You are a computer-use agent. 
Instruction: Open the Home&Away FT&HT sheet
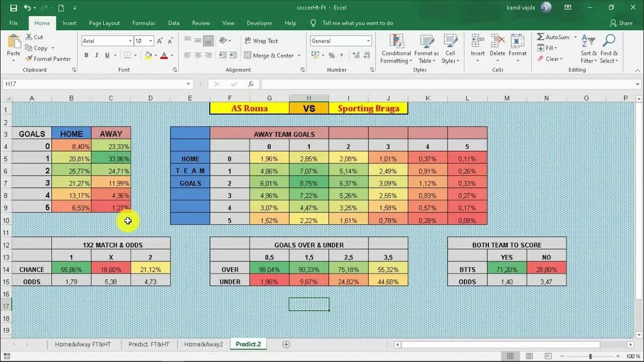click(83, 344)
